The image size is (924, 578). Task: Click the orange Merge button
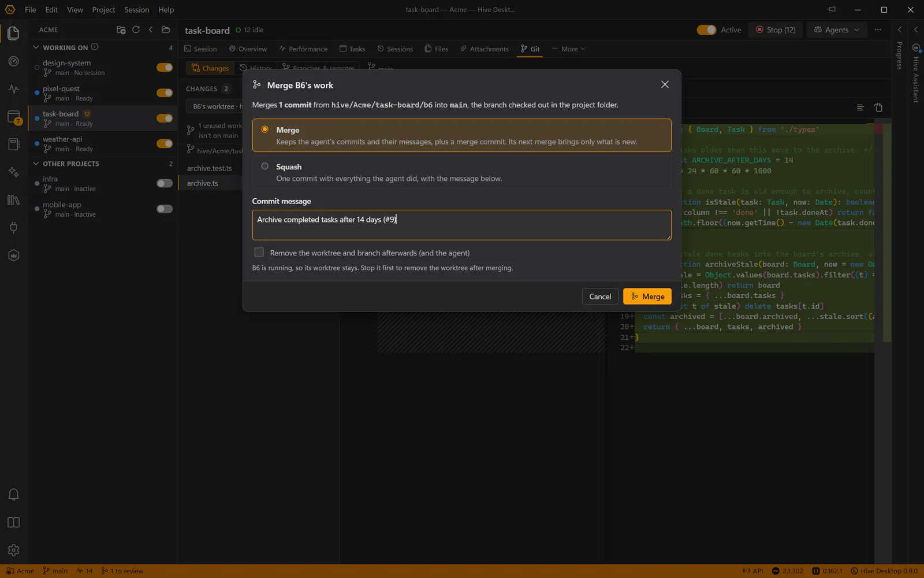pos(647,297)
